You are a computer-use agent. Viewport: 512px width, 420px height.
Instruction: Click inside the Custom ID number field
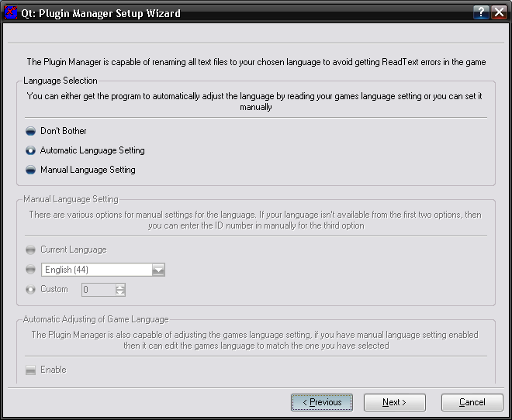(x=98, y=290)
